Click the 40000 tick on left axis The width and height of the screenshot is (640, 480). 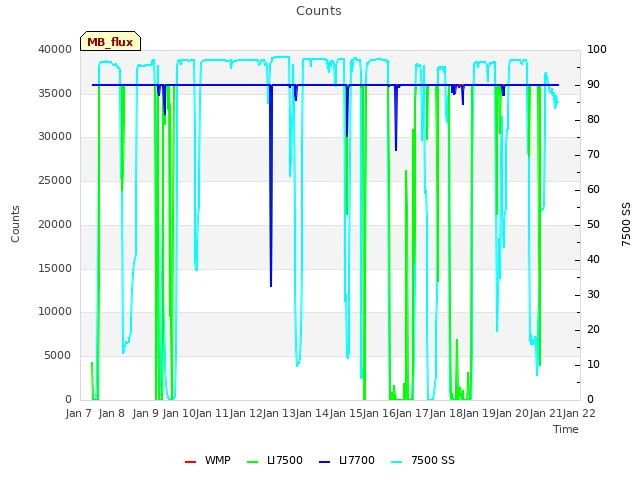click(55, 50)
